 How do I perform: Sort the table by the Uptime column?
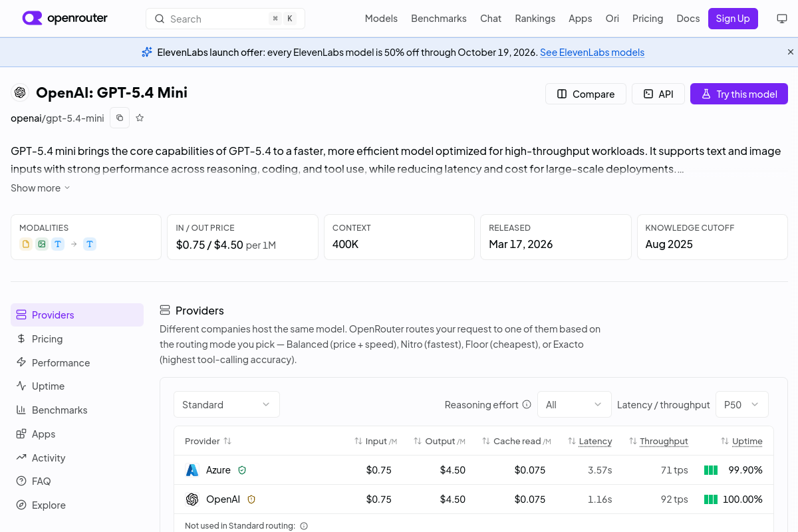coord(741,441)
